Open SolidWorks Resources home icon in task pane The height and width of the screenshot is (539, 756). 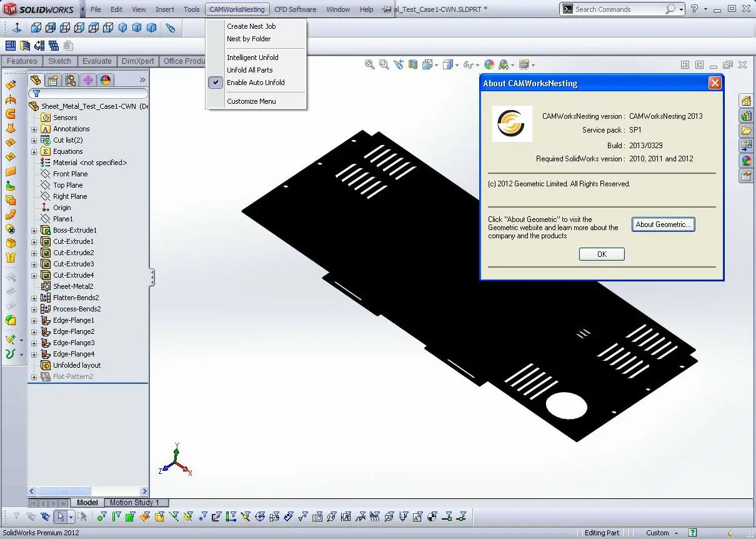746,101
